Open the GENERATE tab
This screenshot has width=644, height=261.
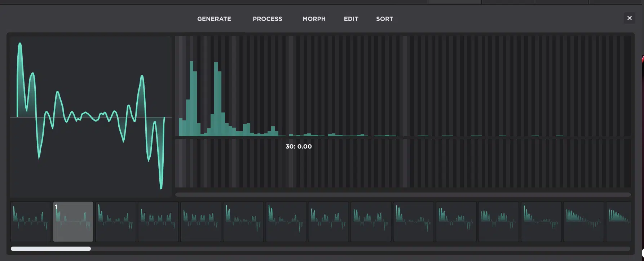[214, 19]
